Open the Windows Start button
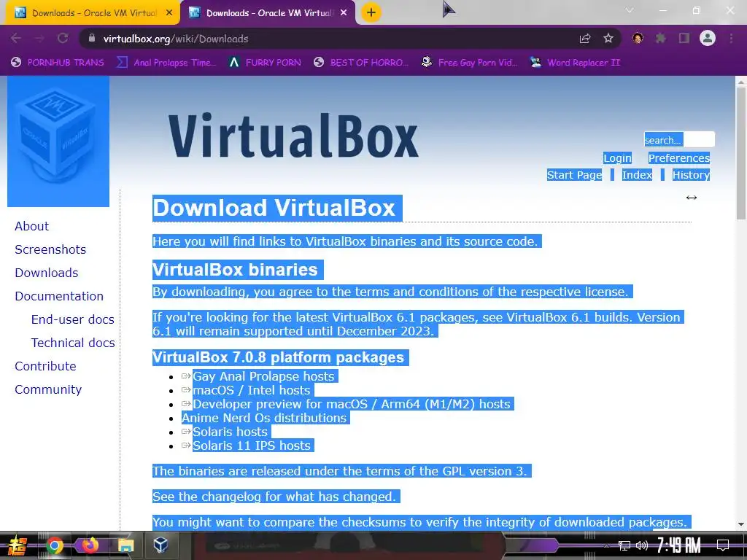The height and width of the screenshot is (560, 747). (x=16, y=545)
